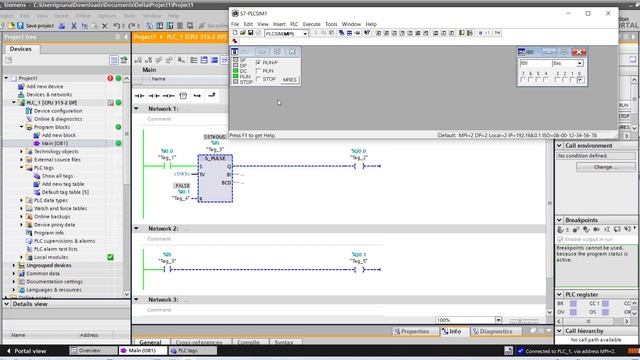
Task: Insert a normally closed contact instruction
Action: (x=154, y=96)
